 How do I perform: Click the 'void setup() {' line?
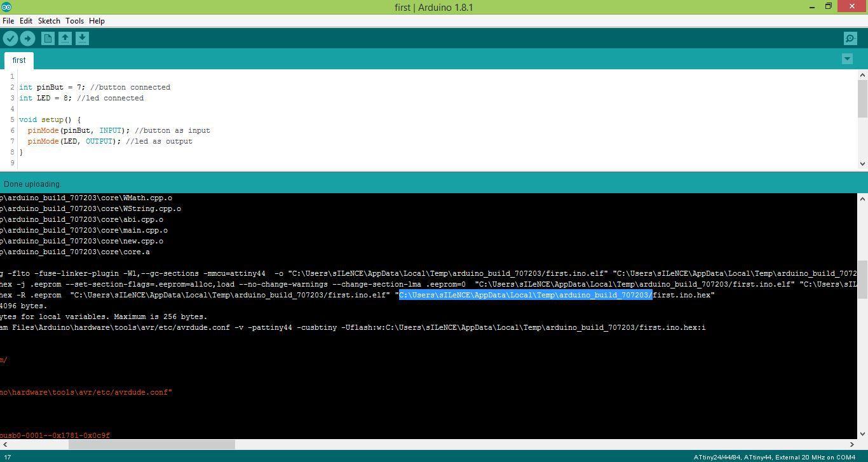pyautogui.click(x=50, y=119)
